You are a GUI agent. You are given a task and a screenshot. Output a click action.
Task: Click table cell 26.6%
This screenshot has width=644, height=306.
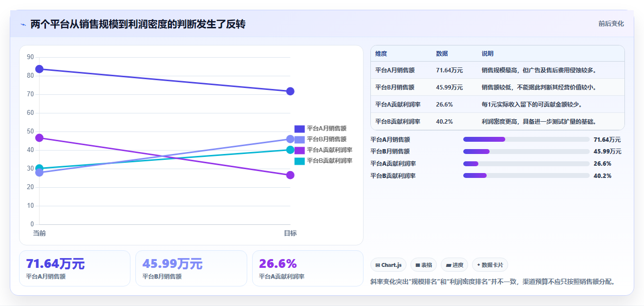click(x=444, y=105)
